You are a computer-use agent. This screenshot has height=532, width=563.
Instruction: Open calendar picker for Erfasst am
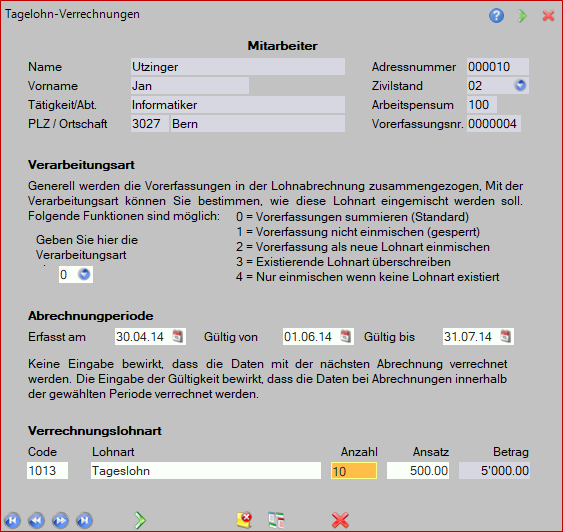click(x=177, y=336)
